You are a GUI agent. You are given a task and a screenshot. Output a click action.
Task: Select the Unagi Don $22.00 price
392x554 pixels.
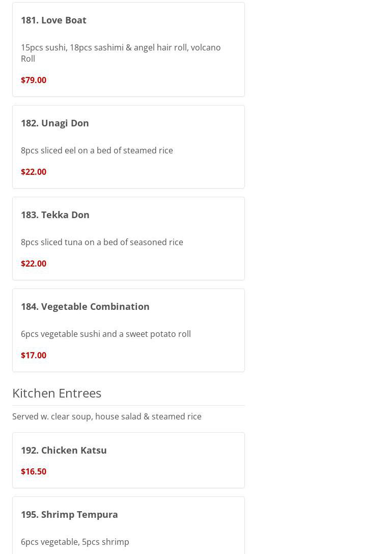coord(34,172)
